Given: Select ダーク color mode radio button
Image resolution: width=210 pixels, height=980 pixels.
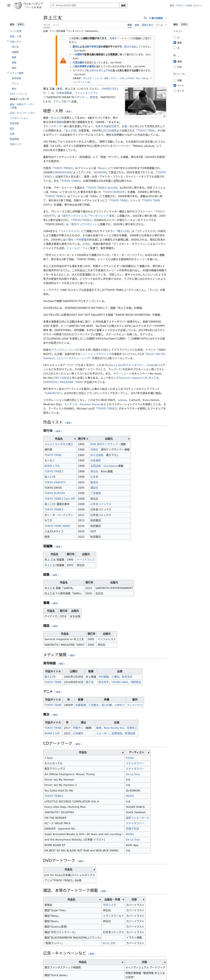Looking at the screenshot, I should point(175,90).
